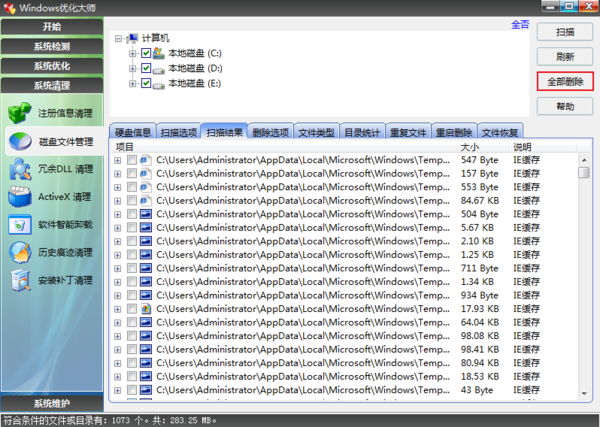Expand the 本地磁盘 (E:) tree node
This screenshot has height=427, width=600.
click(x=133, y=84)
